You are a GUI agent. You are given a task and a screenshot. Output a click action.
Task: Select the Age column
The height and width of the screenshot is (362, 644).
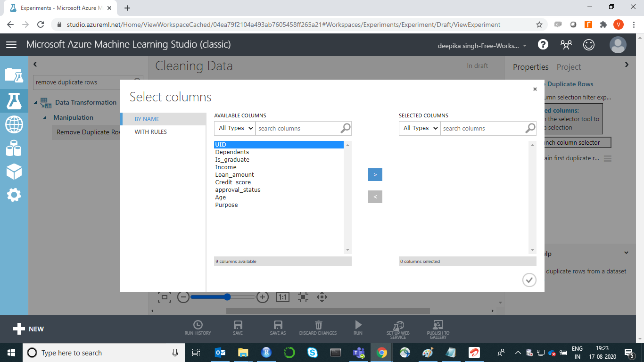[279, 197]
